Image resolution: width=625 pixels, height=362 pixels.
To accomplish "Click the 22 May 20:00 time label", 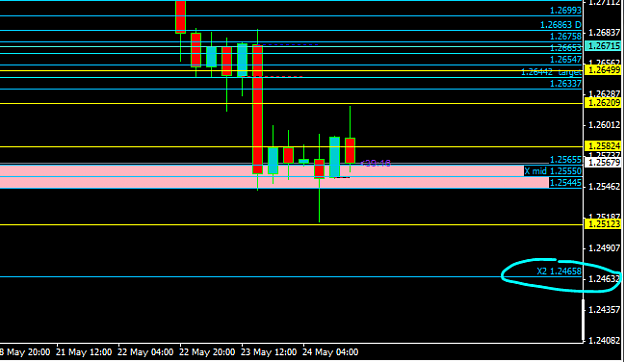I will (x=207, y=352).
